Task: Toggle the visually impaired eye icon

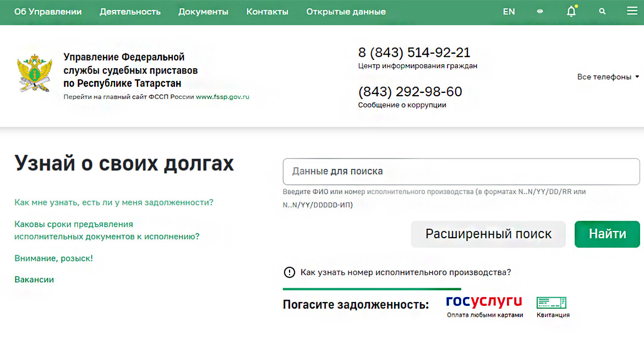Action: 540,12
